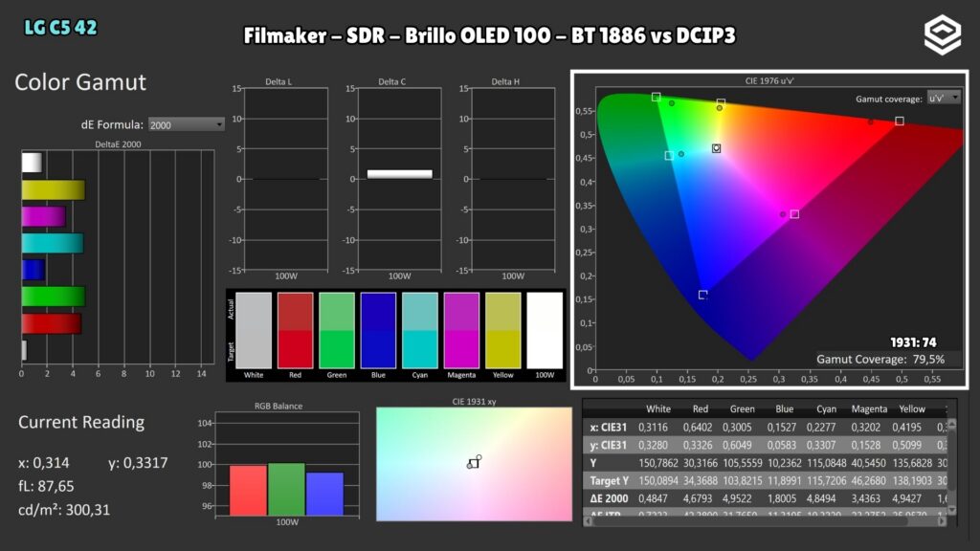Screen dimensions: 980x551
Task: Click the cell value 1,8005
Action: [x=782, y=498]
